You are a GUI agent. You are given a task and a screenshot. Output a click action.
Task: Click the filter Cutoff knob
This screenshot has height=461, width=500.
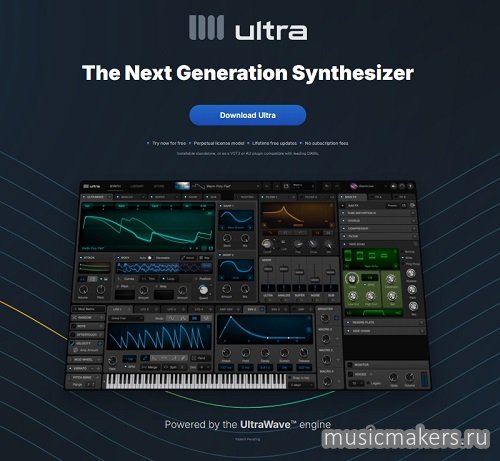(267, 244)
